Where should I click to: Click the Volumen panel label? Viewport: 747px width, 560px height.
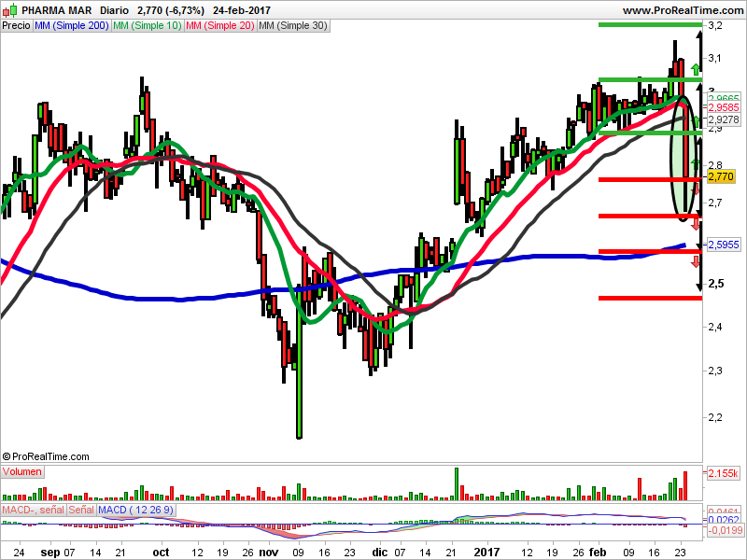(21, 472)
